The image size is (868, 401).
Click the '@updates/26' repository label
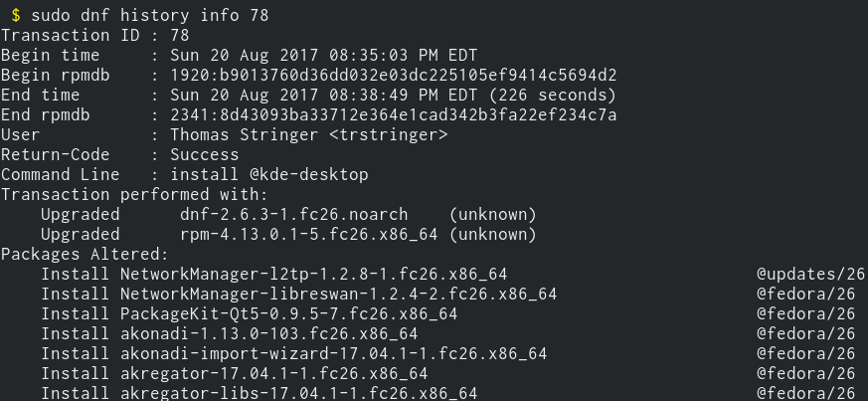(810, 274)
